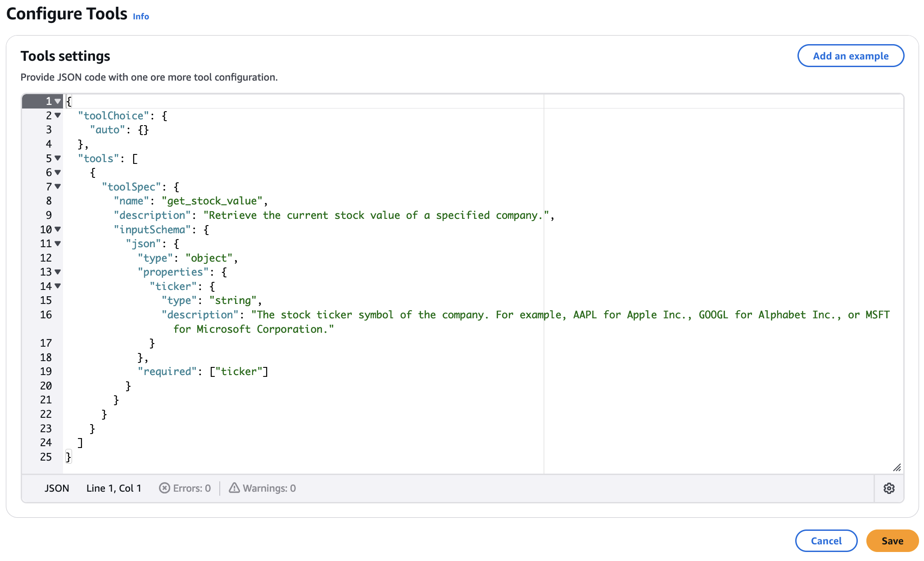This screenshot has width=924, height=561.
Task: Click the Warnings triangle indicator
Action: (234, 488)
